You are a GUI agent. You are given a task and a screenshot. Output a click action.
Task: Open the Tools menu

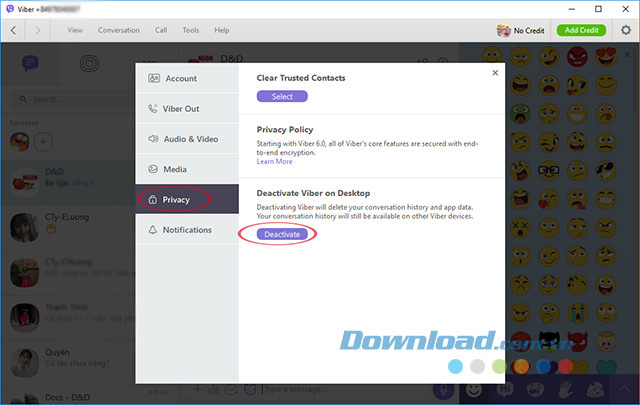click(191, 30)
